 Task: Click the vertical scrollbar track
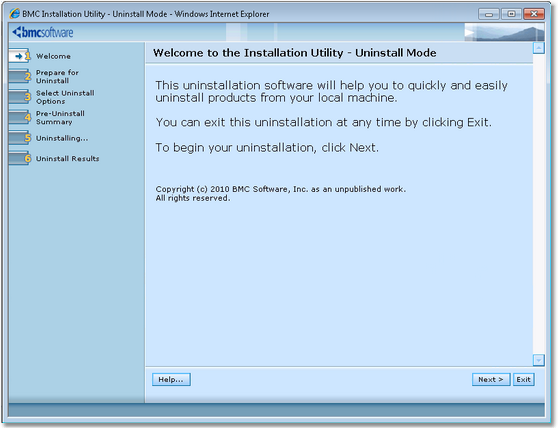(539, 204)
